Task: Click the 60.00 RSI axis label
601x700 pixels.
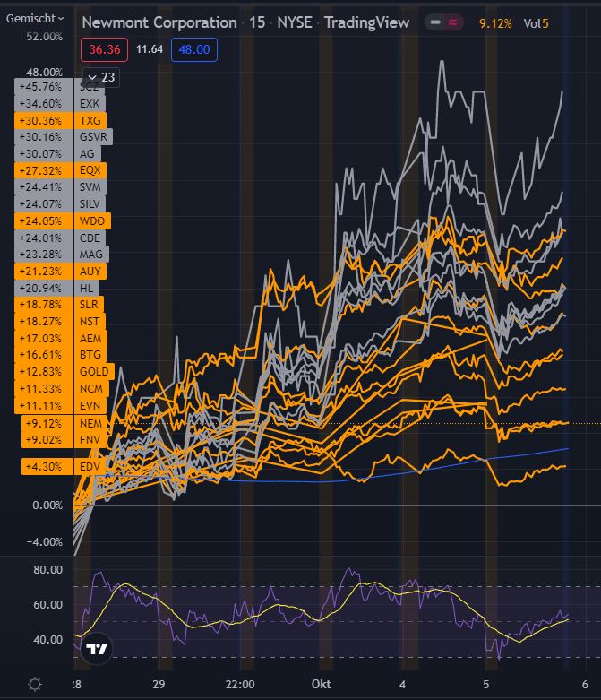Action: pos(47,604)
